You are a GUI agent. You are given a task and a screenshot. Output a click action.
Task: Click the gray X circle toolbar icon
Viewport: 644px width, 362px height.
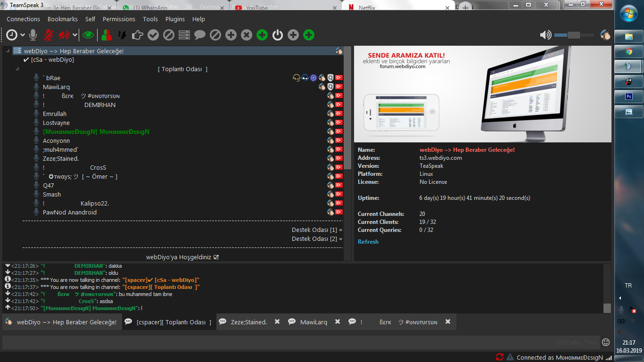(x=247, y=35)
